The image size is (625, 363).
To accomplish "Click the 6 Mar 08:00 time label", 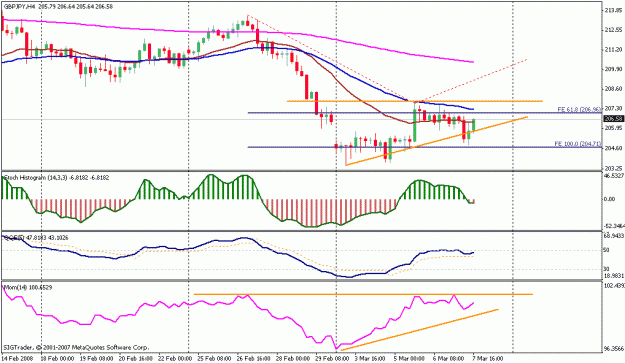I will (449, 359).
